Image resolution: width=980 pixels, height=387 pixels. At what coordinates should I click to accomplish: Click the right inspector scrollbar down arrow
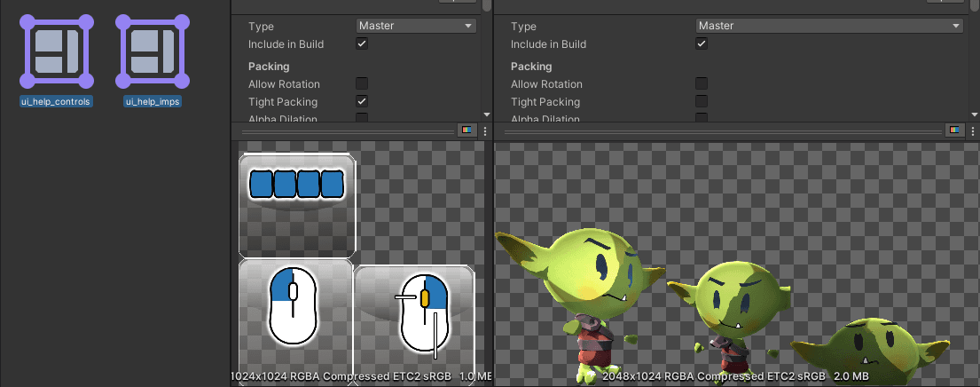(x=975, y=115)
